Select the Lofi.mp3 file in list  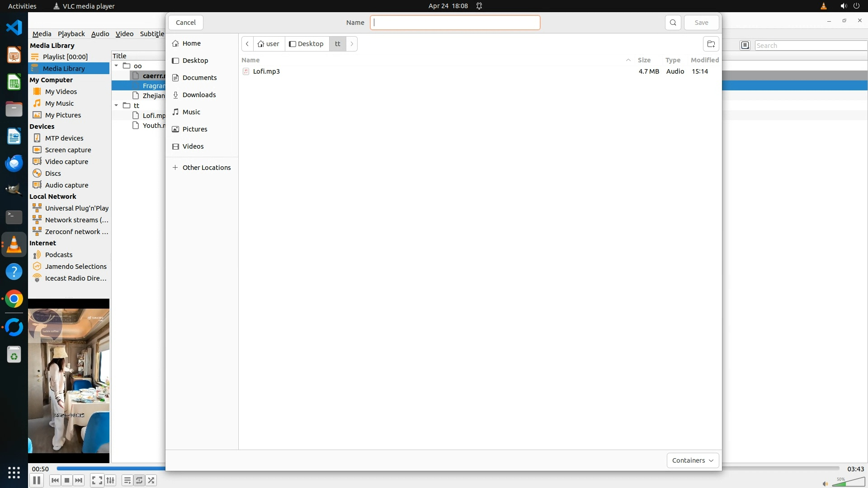(266, 71)
